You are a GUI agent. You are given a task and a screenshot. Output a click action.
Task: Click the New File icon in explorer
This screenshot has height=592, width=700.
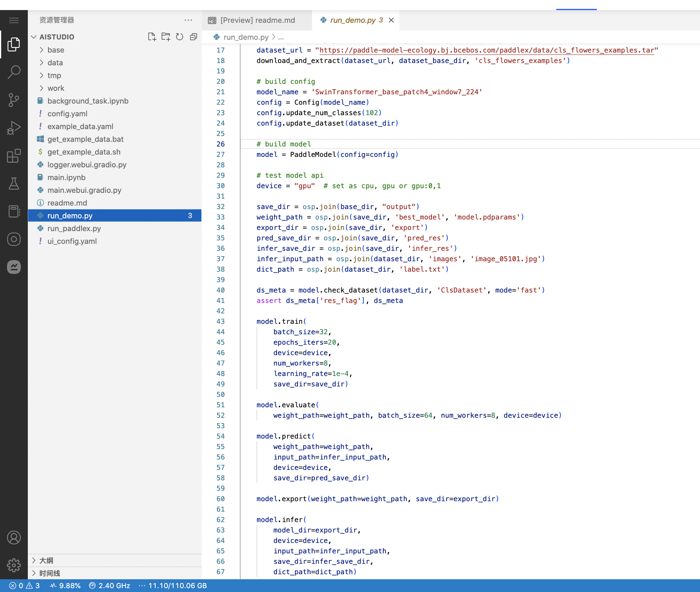(x=152, y=37)
